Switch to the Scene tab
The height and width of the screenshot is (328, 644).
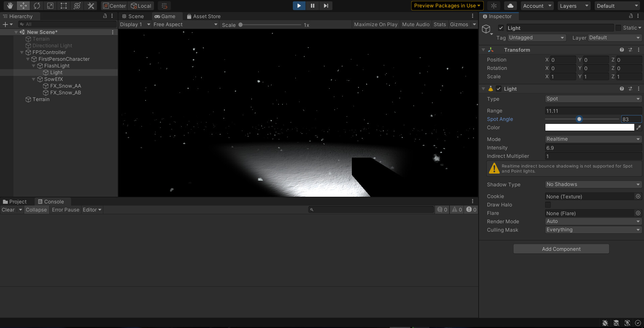(x=133, y=16)
